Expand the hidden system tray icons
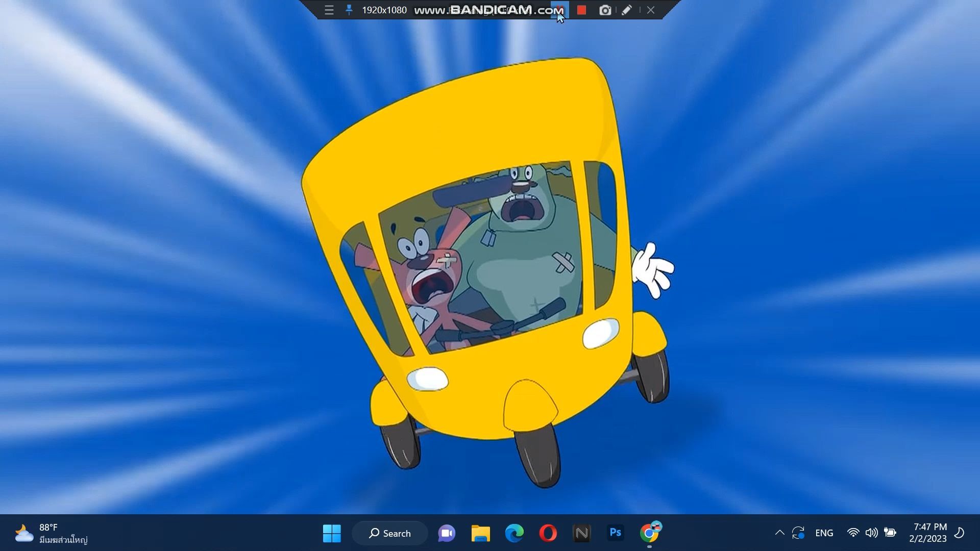Viewport: 980px width, 551px height. point(779,533)
